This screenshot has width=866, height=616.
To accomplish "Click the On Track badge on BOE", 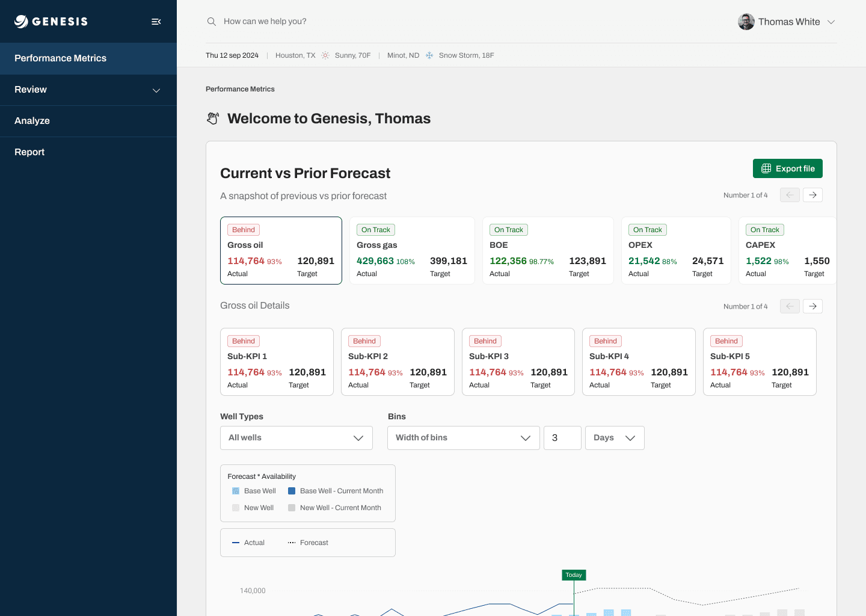I will point(509,230).
